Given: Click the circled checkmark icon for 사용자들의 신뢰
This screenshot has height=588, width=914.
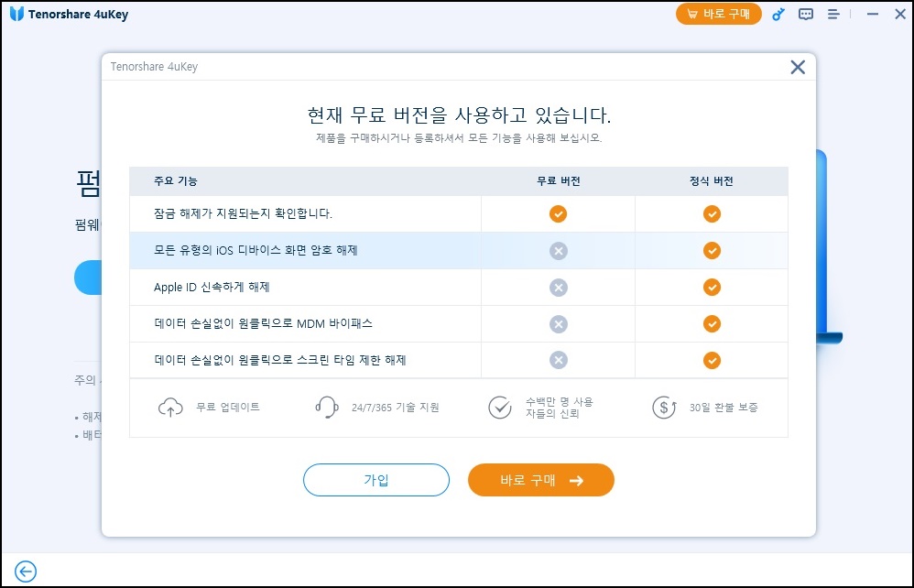Looking at the screenshot, I should pos(499,408).
